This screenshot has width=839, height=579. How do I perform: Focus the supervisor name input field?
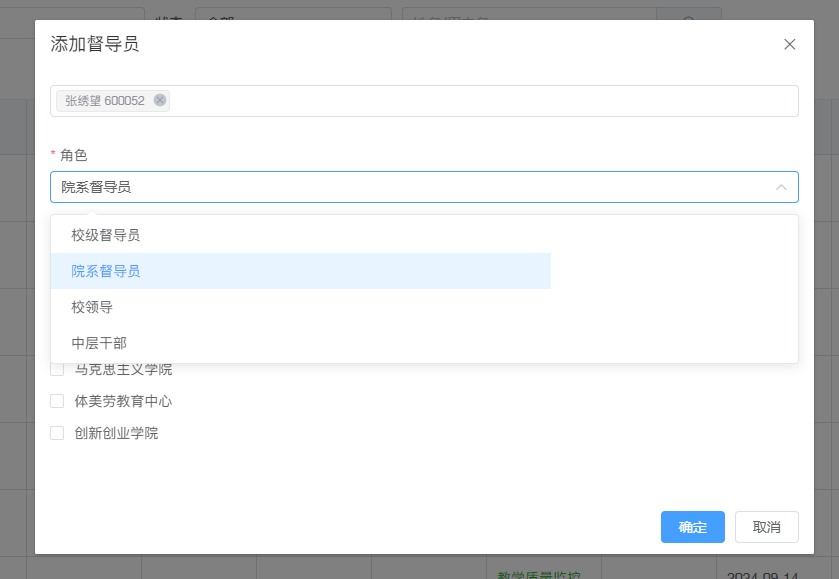(x=480, y=101)
